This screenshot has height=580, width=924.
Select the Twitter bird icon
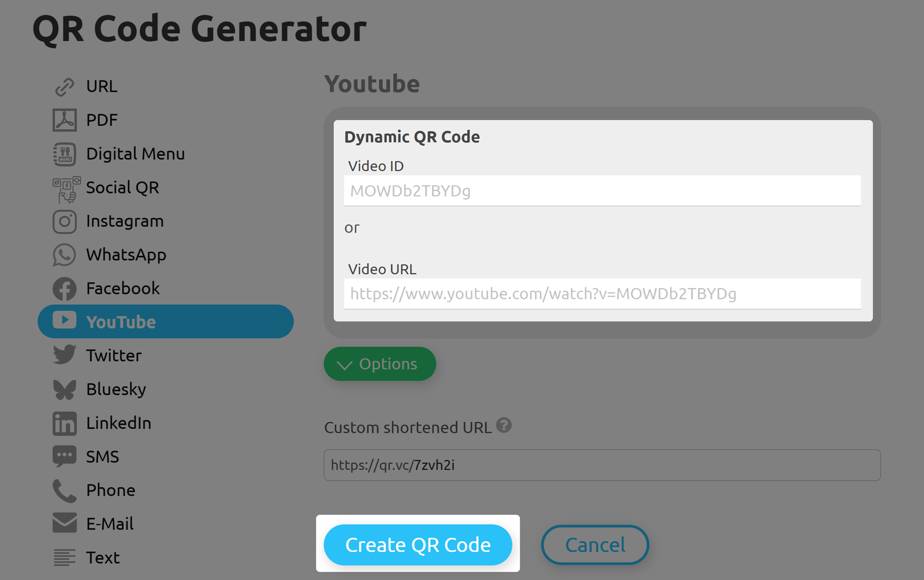pyautogui.click(x=65, y=355)
